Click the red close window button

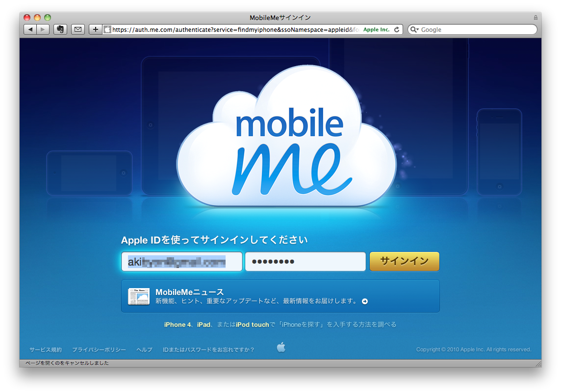pyautogui.click(x=27, y=18)
